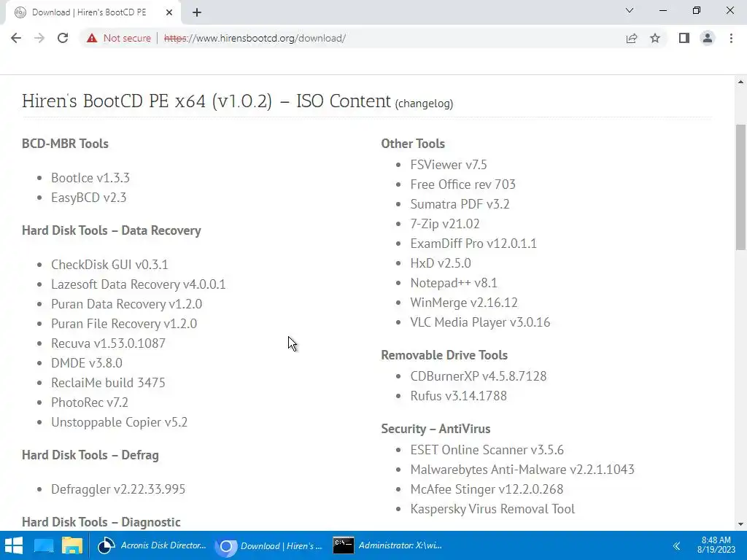The height and width of the screenshot is (560, 747).
Task: Switch to the Administrator command prompt
Action: point(388,545)
